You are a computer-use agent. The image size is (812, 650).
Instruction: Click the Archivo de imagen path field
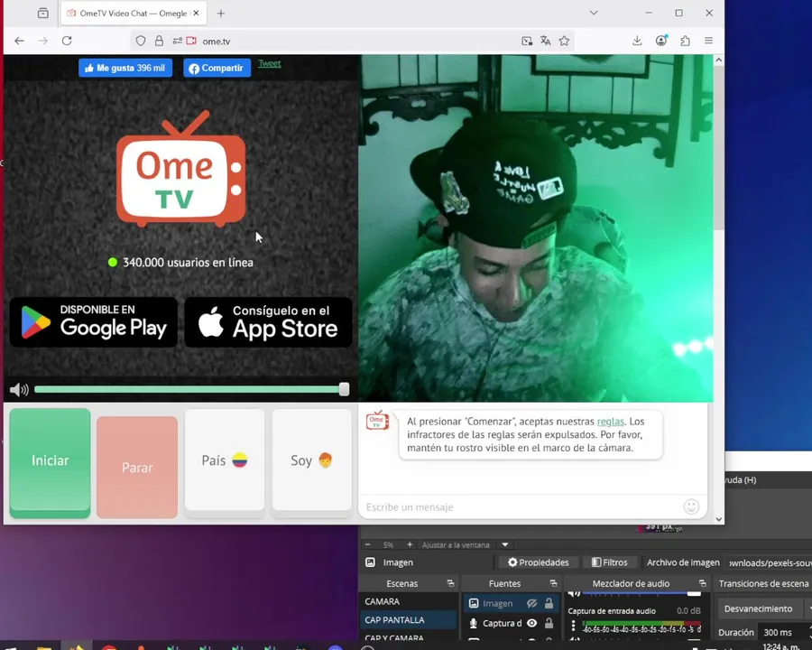(x=768, y=562)
